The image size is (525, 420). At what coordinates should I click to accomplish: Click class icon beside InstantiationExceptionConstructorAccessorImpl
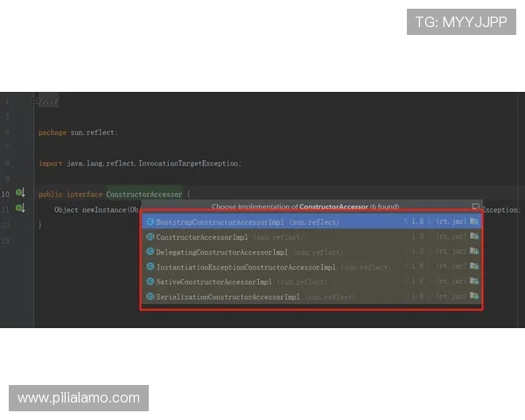tap(150, 267)
